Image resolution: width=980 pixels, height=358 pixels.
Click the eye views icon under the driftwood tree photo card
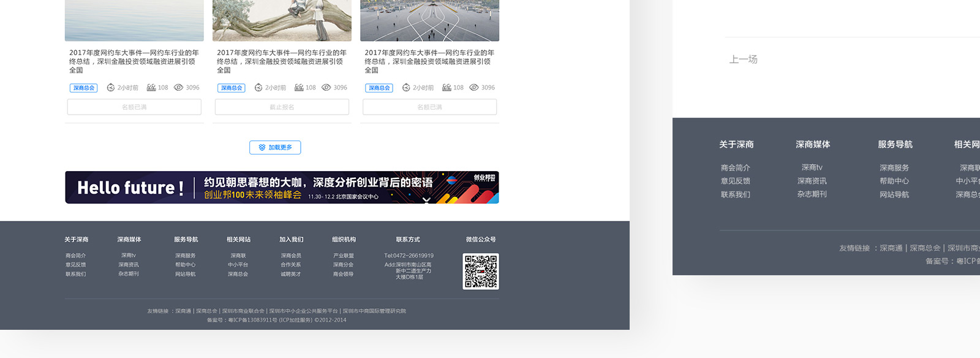click(326, 88)
